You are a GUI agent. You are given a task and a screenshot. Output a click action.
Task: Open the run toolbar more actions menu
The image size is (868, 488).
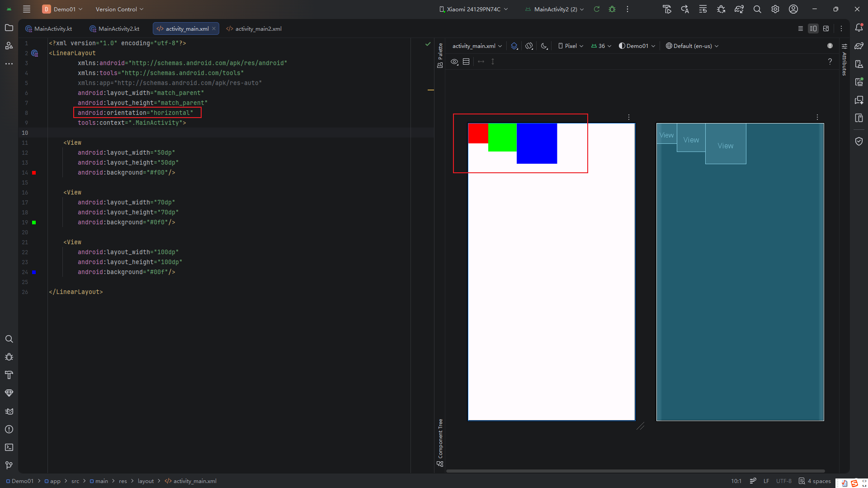627,9
